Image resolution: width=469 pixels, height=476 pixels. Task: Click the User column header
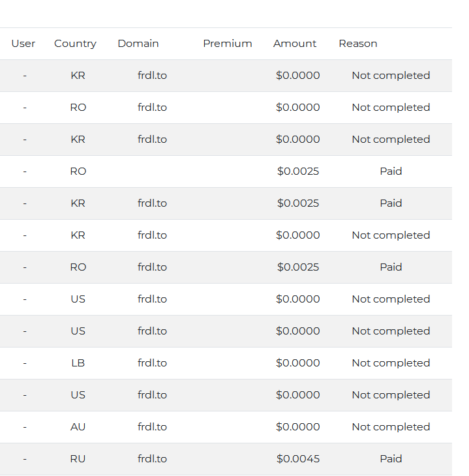coord(23,44)
